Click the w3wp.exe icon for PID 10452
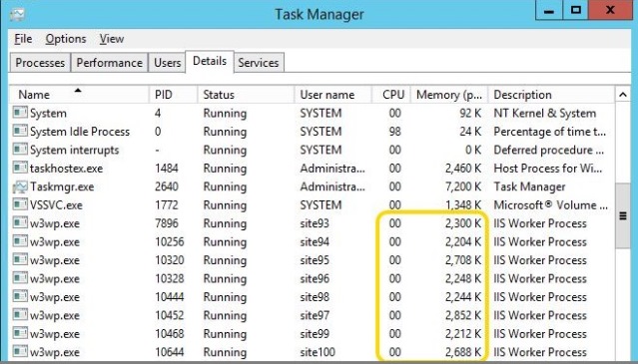638x364 pixels. point(20,315)
